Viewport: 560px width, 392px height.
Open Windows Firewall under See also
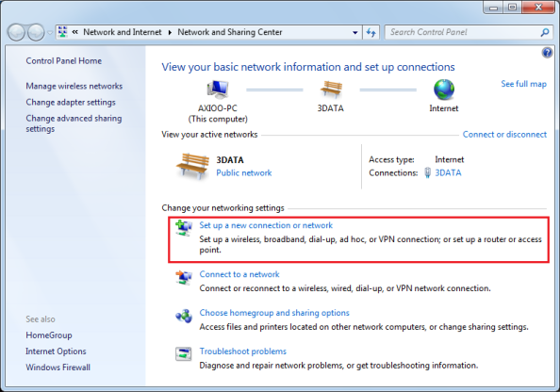point(58,367)
